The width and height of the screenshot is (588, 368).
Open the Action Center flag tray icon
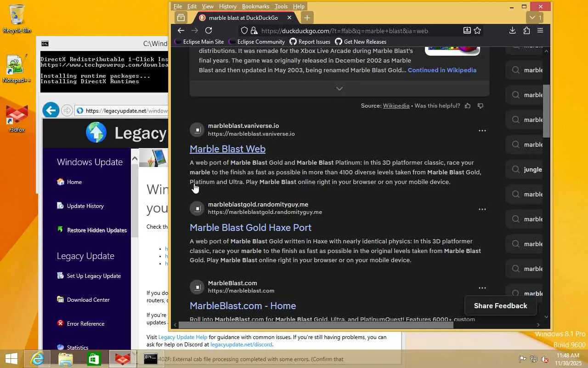(x=522, y=359)
